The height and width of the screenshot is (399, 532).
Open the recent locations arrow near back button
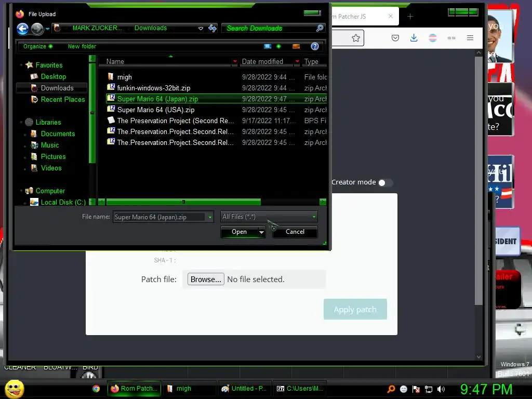(x=47, y=29)
